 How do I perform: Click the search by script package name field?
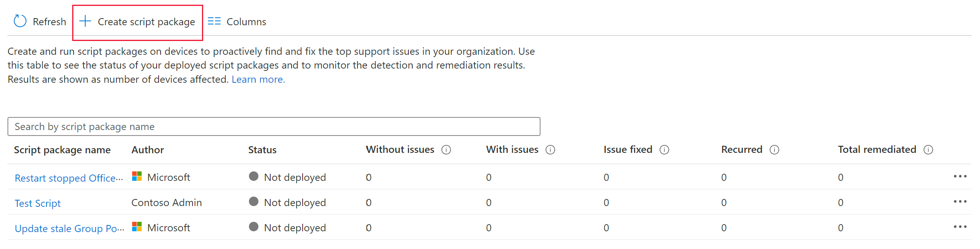pyautogui.click(x=274, y=126)
